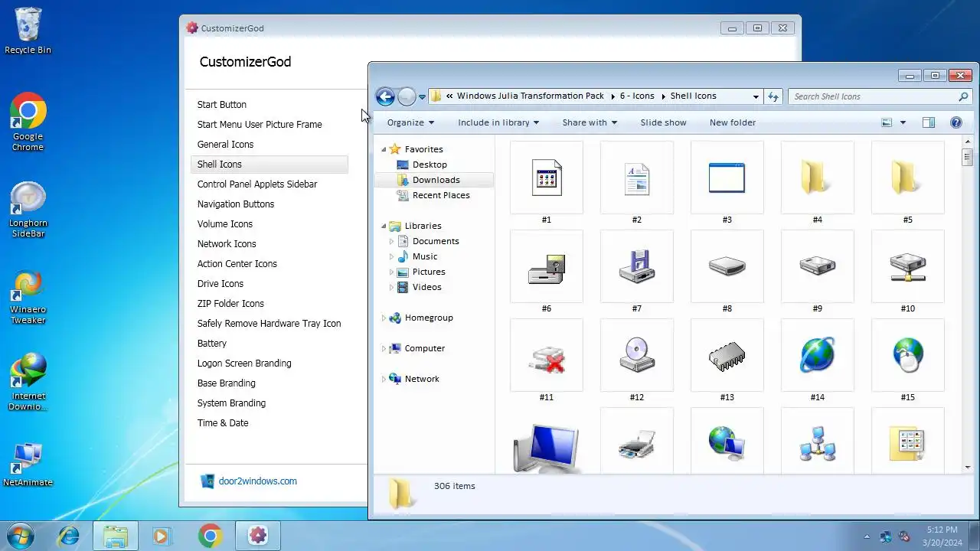The image size is (980, 551).
Task: Select shell icon #15 globe with mouse
Action: (x=908, y=355)
